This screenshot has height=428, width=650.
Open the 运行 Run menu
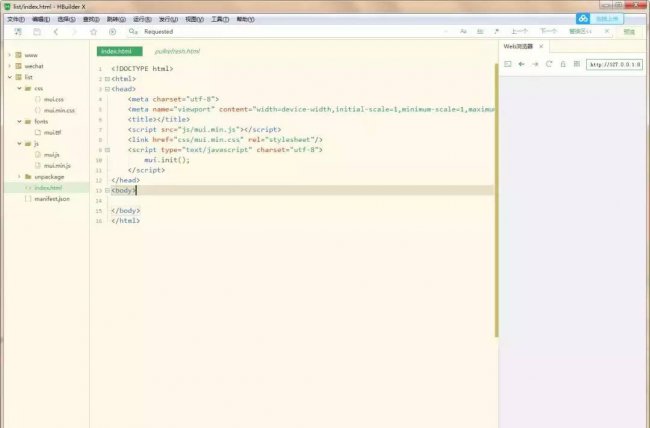pos(142,19)
